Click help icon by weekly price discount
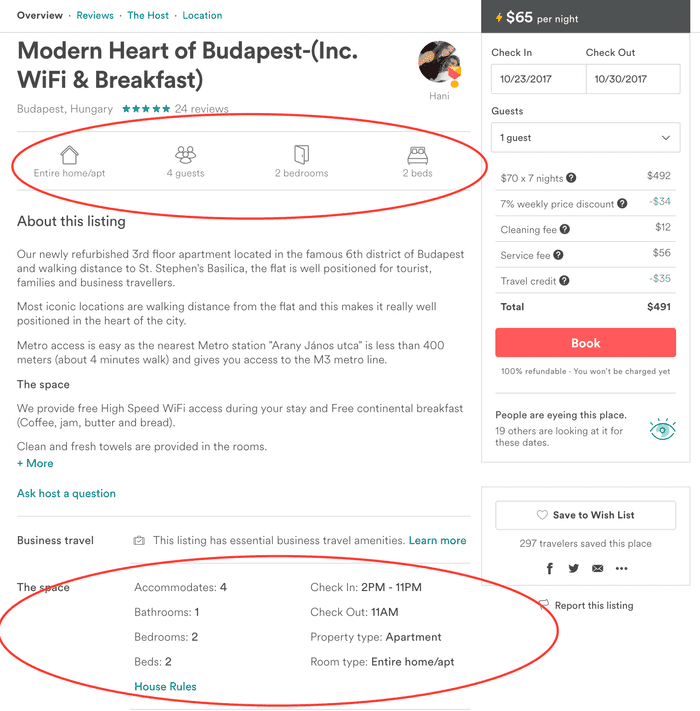 pos(622,204)
